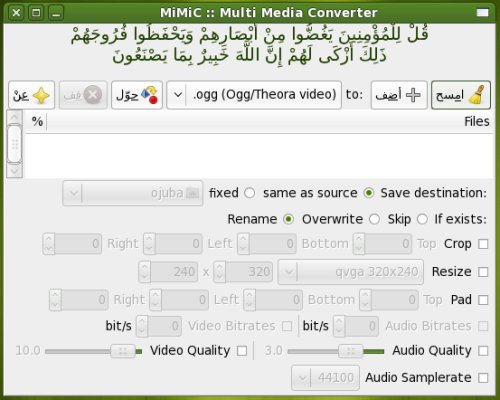Click the Resize width field showing 320
The width and height of the screenshot is (500, 400).
(243, 272)
